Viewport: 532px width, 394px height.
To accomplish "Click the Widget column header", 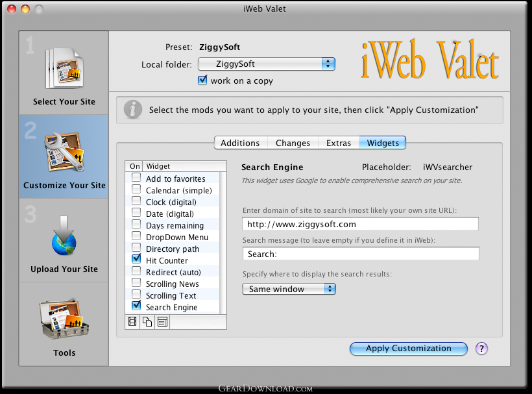I will coord(184,166).
